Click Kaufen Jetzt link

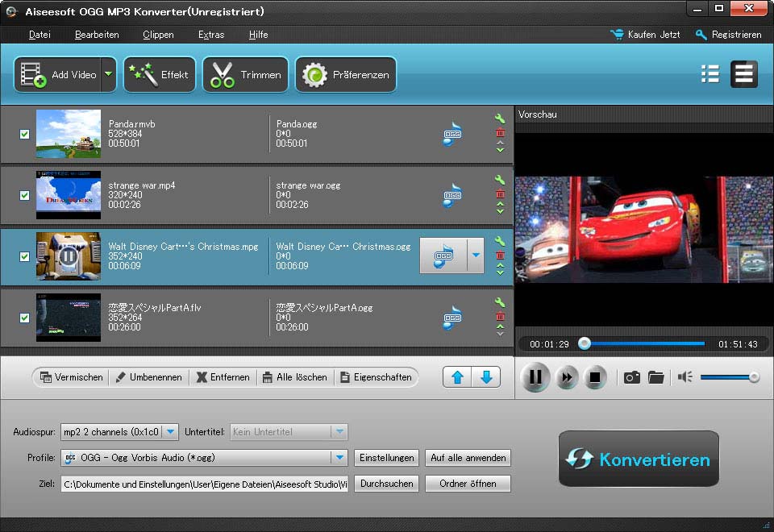(x=645, y=35)
